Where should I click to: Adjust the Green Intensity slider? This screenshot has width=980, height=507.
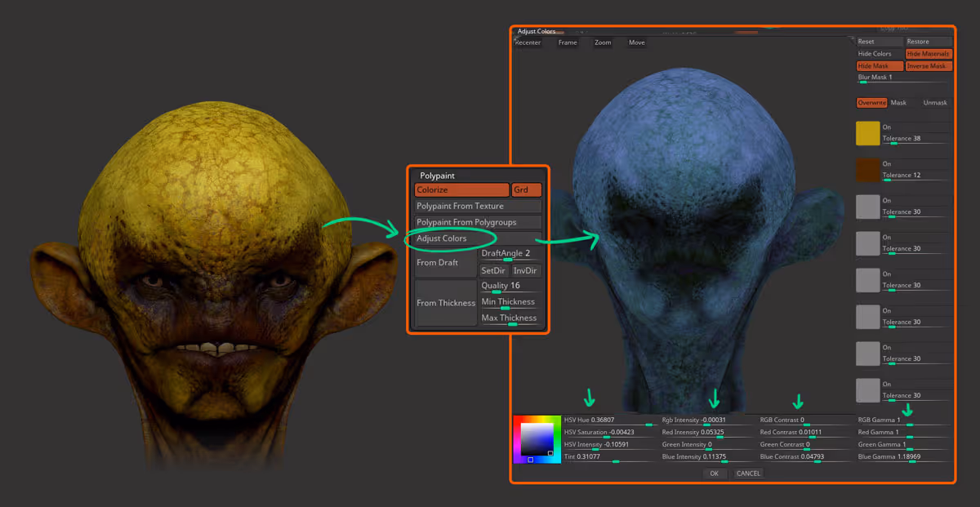[x=708, y=446]
